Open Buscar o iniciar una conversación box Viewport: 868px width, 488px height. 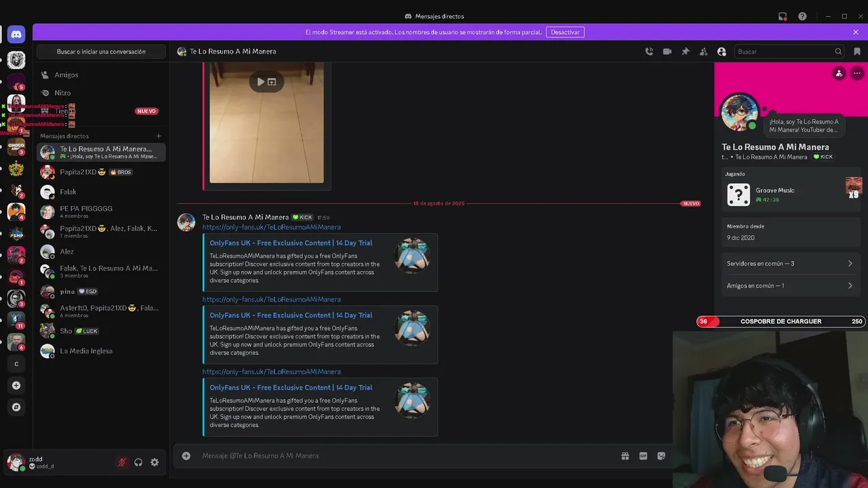point(101,52)
